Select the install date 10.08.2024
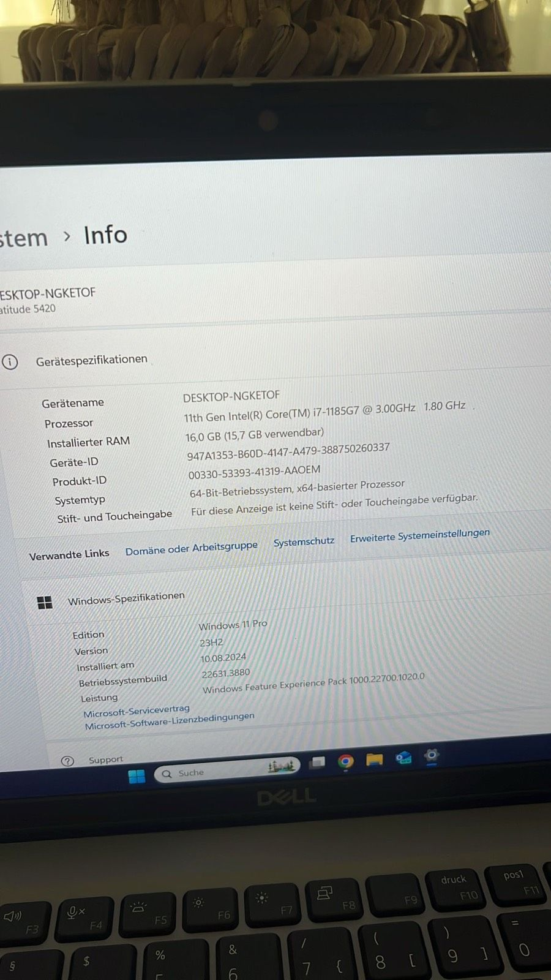The image size is (551, 980). (223, 658)
